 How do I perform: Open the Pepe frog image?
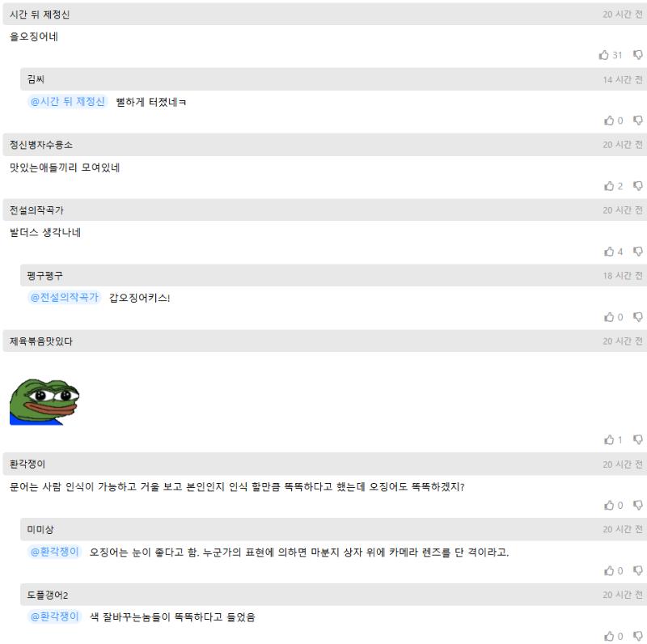tap(44, 401)
